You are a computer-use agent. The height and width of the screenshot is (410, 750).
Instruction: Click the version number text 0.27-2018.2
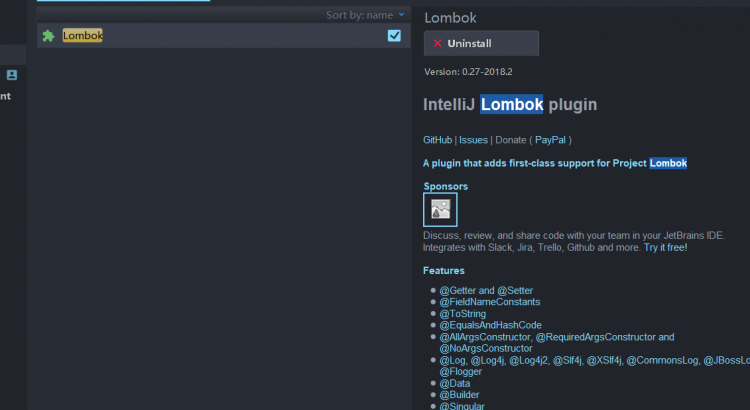point(486,72)
